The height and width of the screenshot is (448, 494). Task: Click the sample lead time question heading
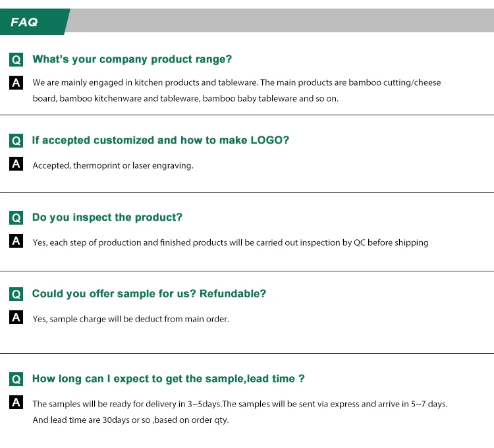point(168,379)
